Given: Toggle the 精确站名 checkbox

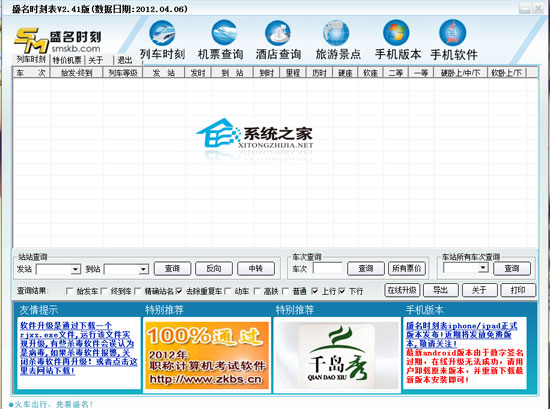Looking at the screenshot, I should click(x=138, y=291).
